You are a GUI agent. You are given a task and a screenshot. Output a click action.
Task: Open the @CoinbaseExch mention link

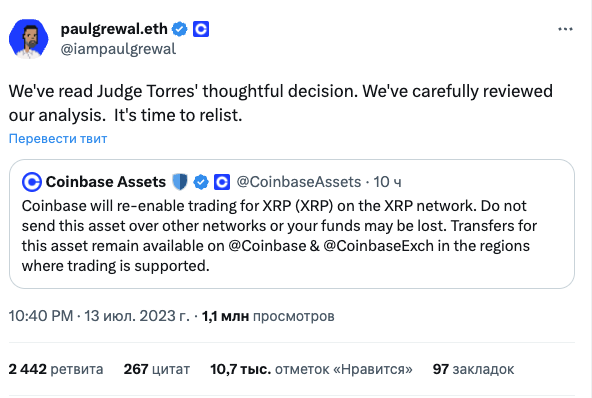click(x=379, y=246)
